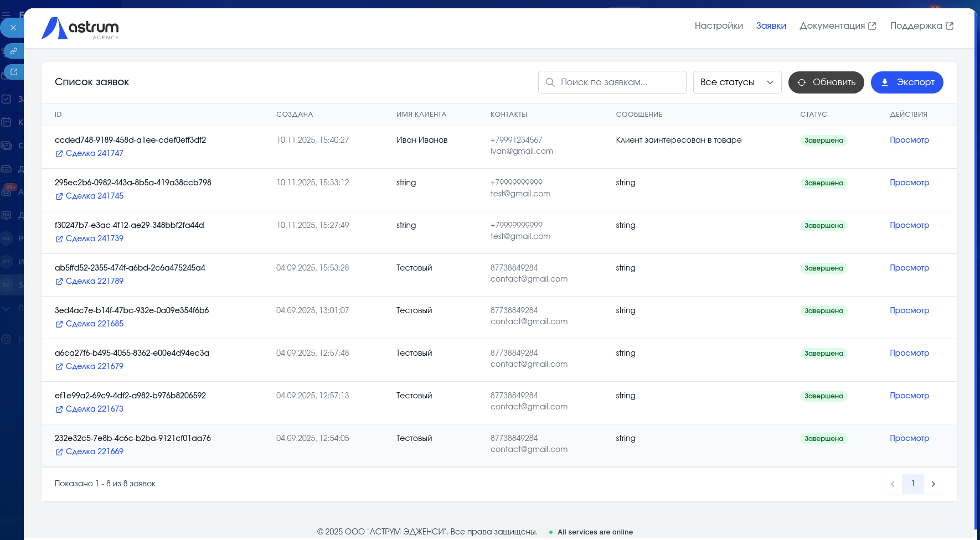
Task: Open Просмотр for Иван Иванов's request
Action: pyautogui.click(x=909, y=140)
